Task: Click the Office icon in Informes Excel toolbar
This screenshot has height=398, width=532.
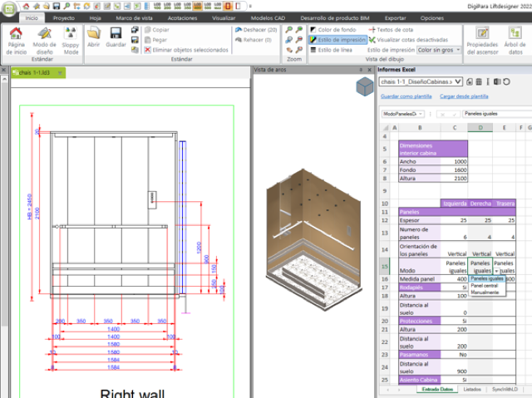Action: pyautogui.click(x=497, y=81)
